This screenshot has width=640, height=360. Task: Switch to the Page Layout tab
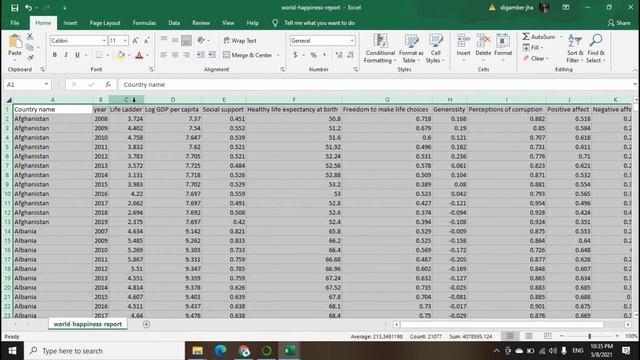point(105,23)
